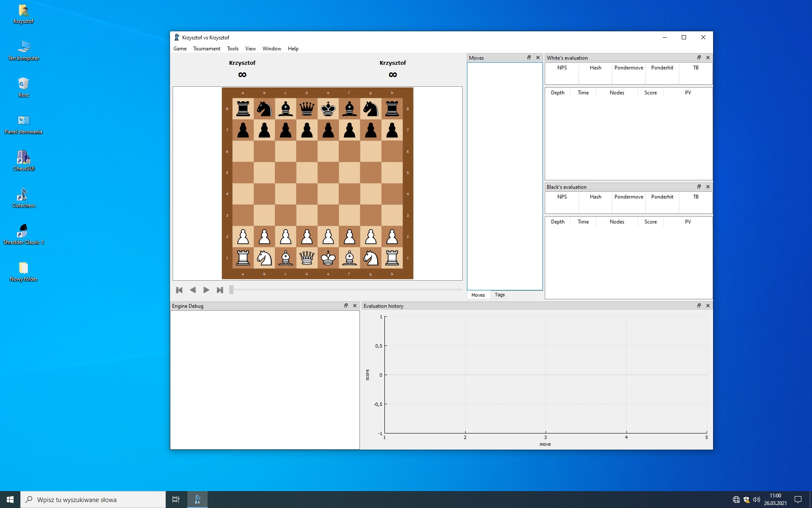Screen dimensions: 812x508
Task: Jump to the first move
Action: pyautogui.click(x=179, y=290)
